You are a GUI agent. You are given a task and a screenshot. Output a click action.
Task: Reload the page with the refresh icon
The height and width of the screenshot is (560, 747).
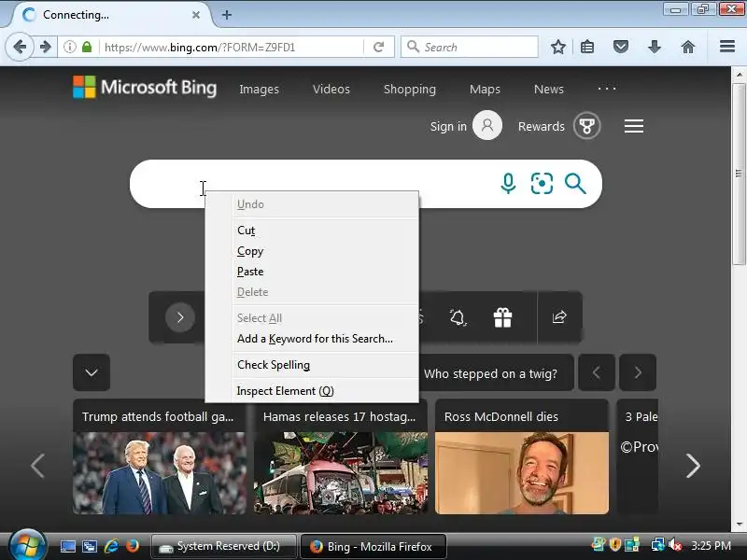(379, 48)
